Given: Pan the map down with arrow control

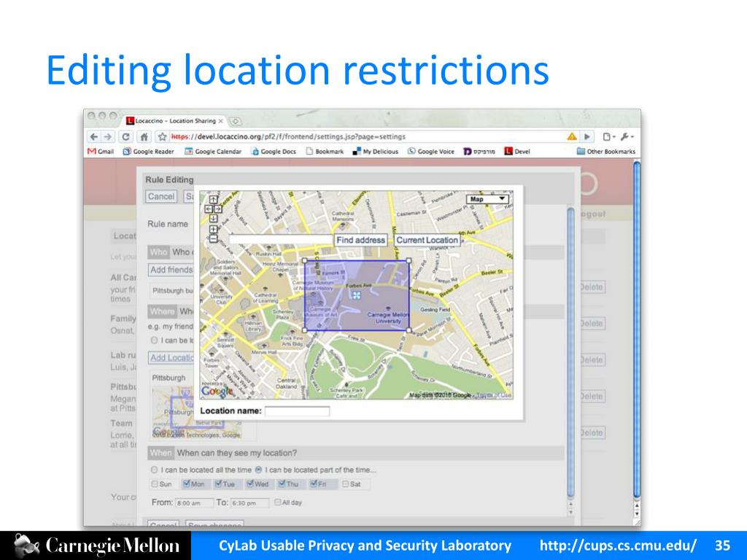Looking at the screenshot, I should tap(214, 218).
